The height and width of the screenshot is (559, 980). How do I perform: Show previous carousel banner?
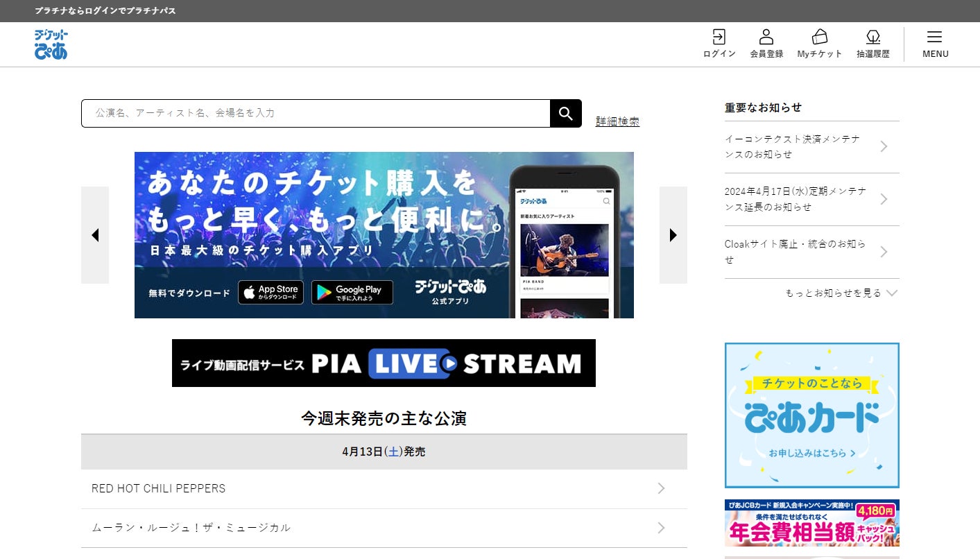pos(95,235)
